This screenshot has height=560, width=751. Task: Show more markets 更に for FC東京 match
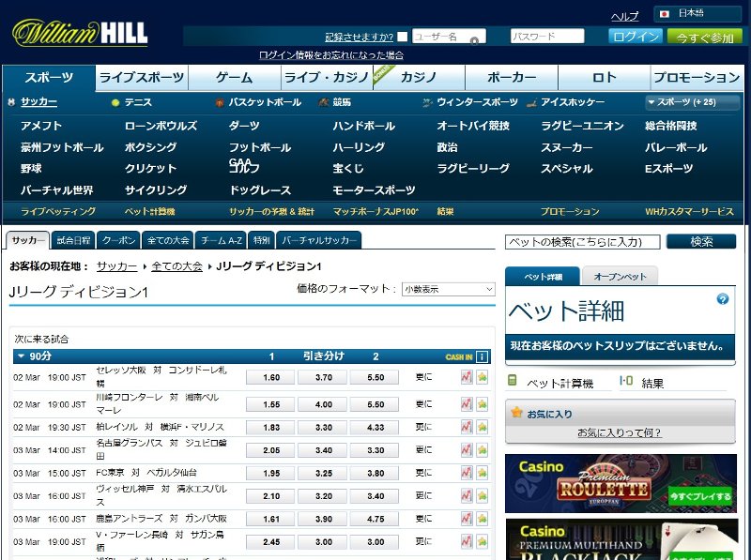(423, 473)
